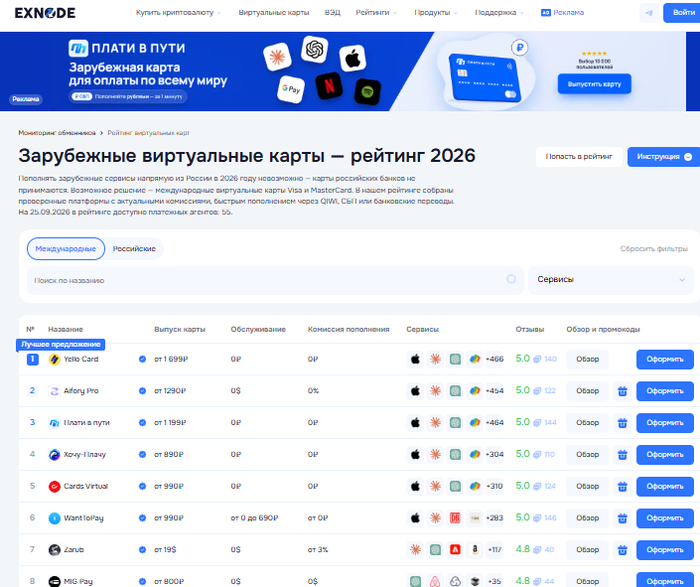The width and height of the screenshot is (700, 587).
Task: Open gift promo icon for WantToPay
Action: [622, 518]
